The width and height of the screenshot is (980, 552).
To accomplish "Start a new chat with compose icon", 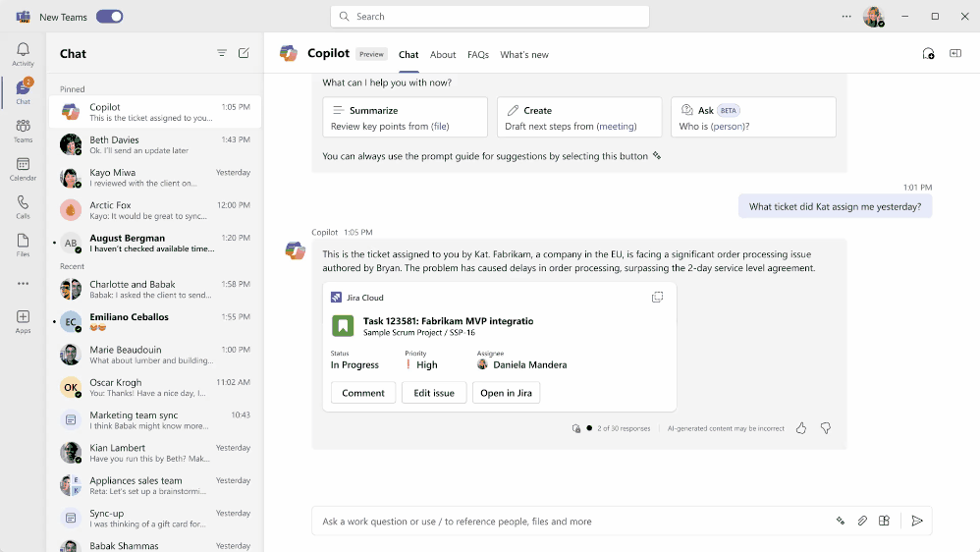I will 244,53.
